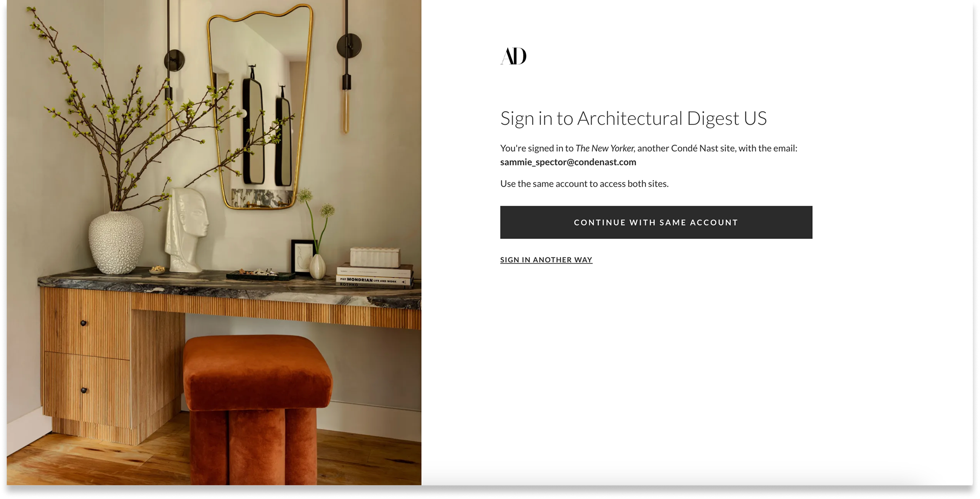Image resolution: width=980 pixels, height=499 pixels.
Task: Click the AD logo
Action: click(513, 56)
